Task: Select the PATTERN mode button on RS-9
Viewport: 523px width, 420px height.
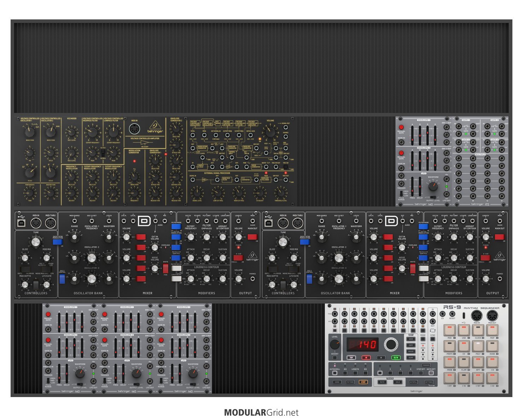Action: [350, 382]
